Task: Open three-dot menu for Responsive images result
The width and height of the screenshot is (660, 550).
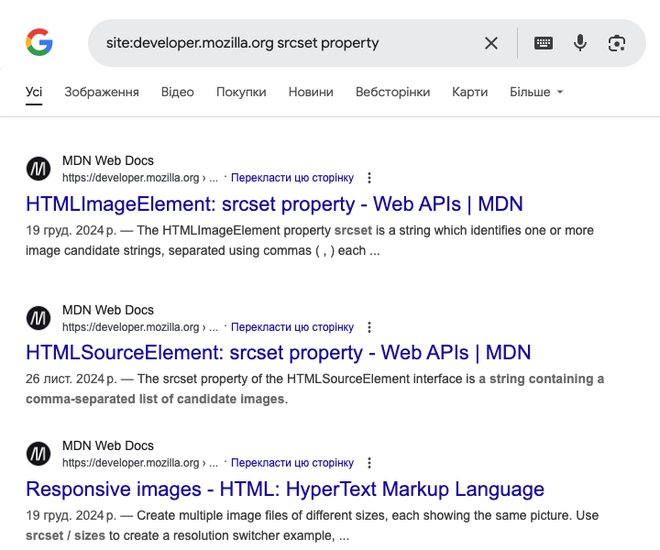Action: click(369, 463)
